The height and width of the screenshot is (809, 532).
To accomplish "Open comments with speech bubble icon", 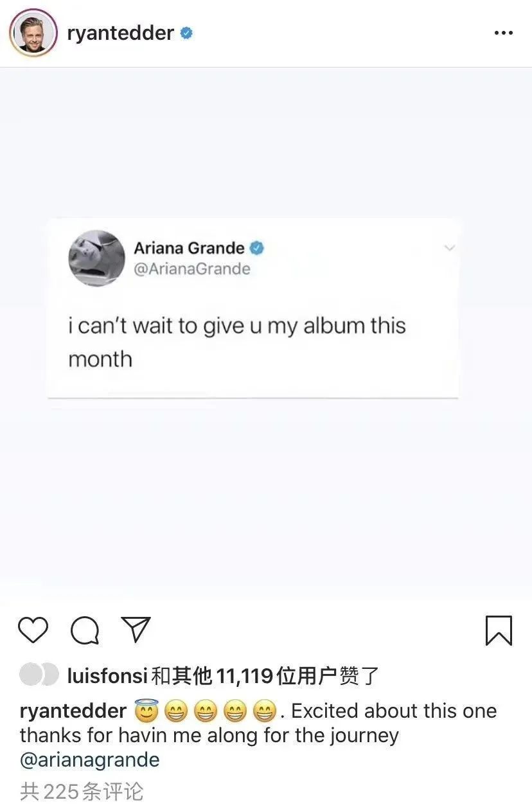I will [85, 630].
